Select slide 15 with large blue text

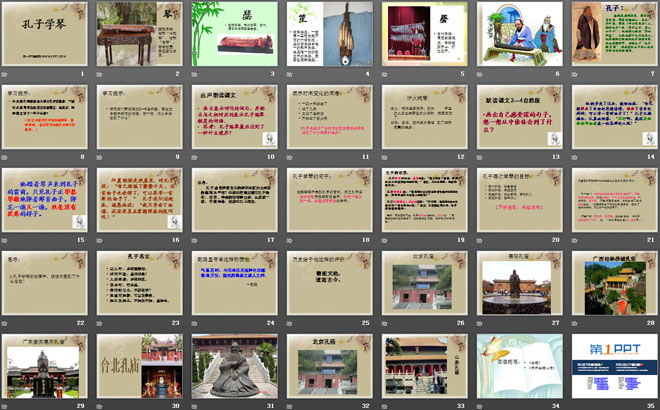pyautogui.click(x=45, y=200)
